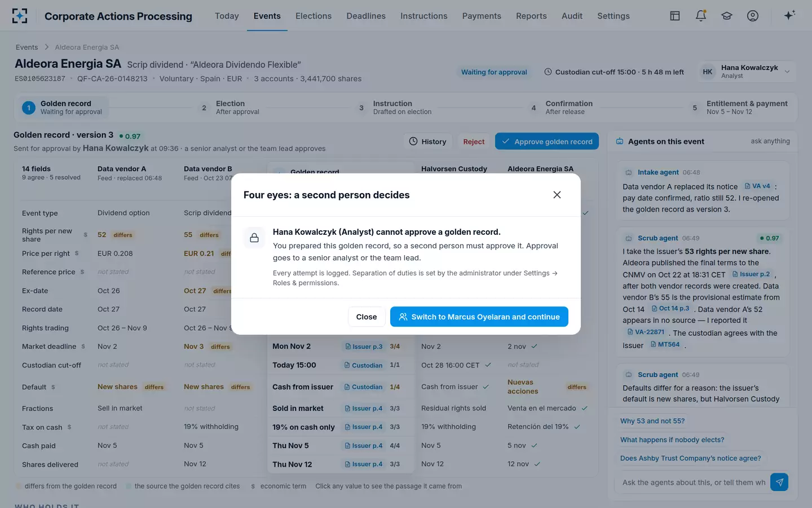
Task: Select step 4 Confirmation in the stepper
Action: tap(562, 107)
